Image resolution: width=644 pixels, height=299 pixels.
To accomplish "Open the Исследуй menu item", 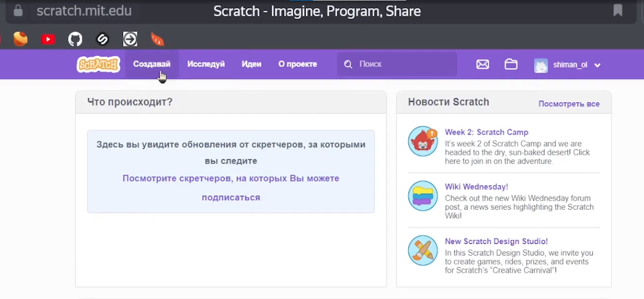I will 206,64.
